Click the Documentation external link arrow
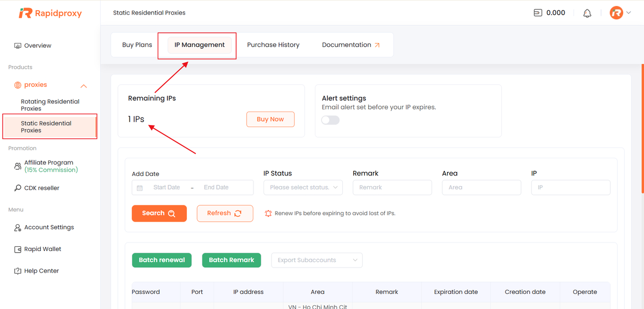The height and width of the screenshot is (309, 644). [x=377, y=45]
